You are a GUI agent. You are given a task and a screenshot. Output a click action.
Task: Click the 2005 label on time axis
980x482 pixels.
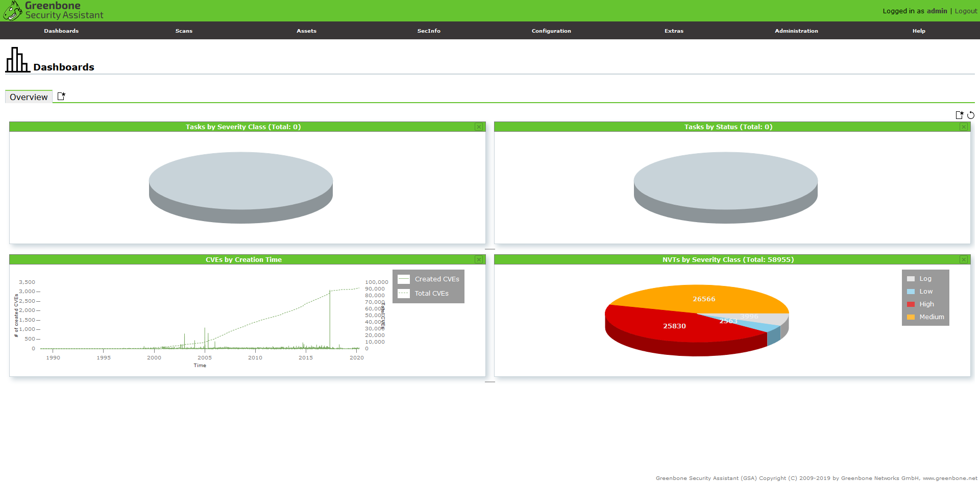coord(205,357)
